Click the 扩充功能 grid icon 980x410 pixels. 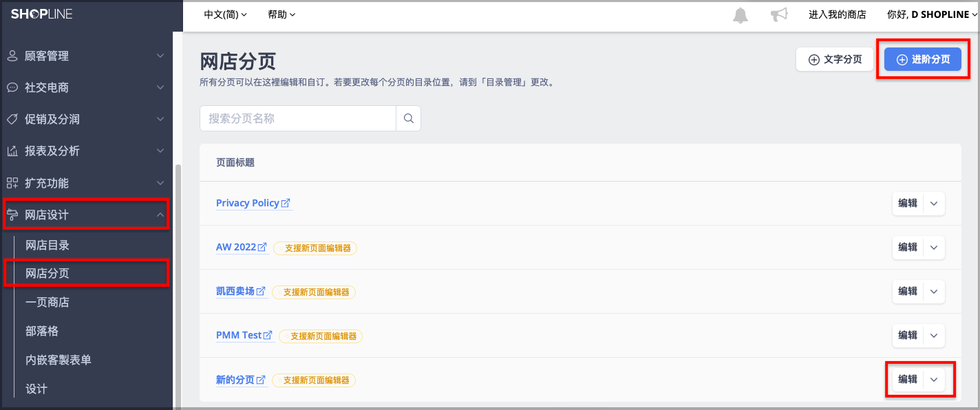pos(12,183)
